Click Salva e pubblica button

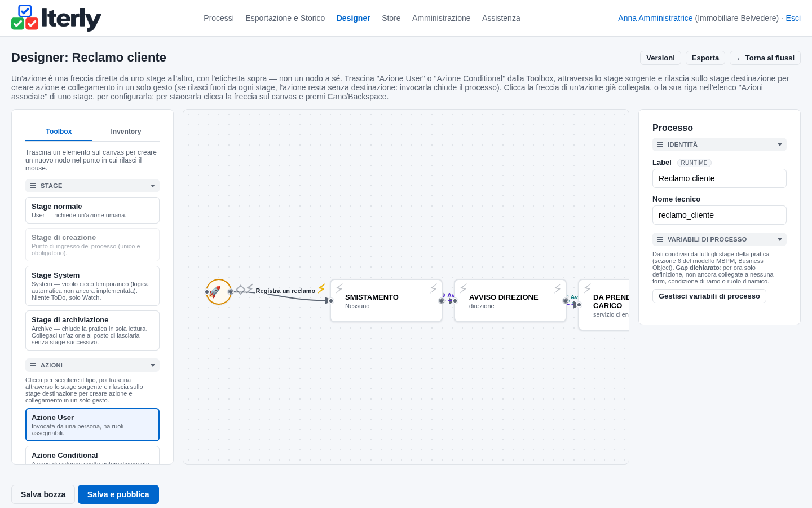tap(118, 494)
